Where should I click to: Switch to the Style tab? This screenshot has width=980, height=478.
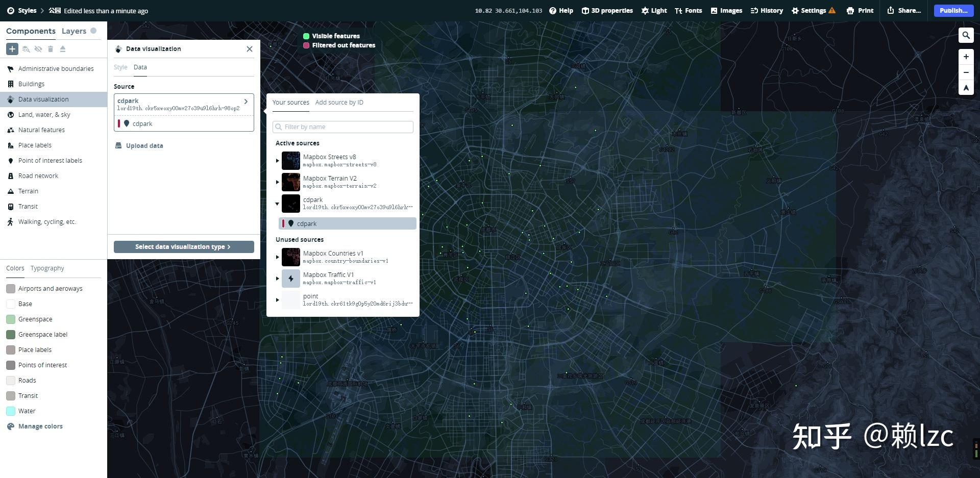(120, 67)
